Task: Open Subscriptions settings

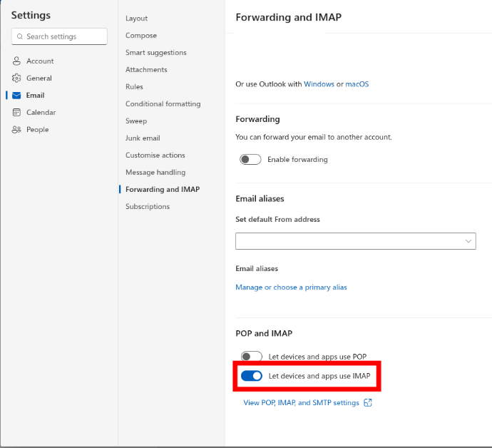Action: point(148,207)
